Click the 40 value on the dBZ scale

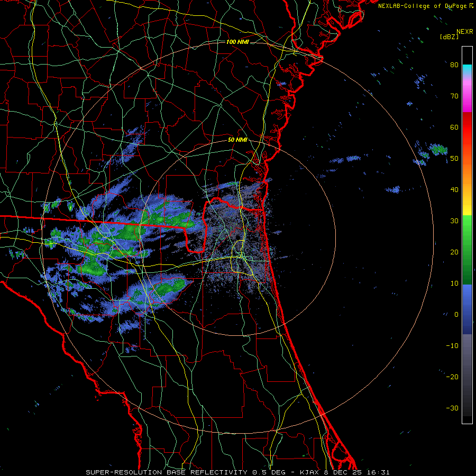(x=454, y=190)
